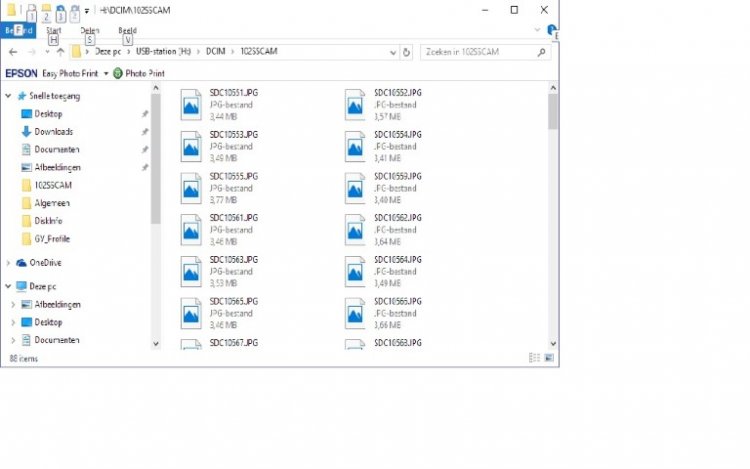
Task: Open the GY_Profile folder in the sidebar
Action: pos(52,239)
